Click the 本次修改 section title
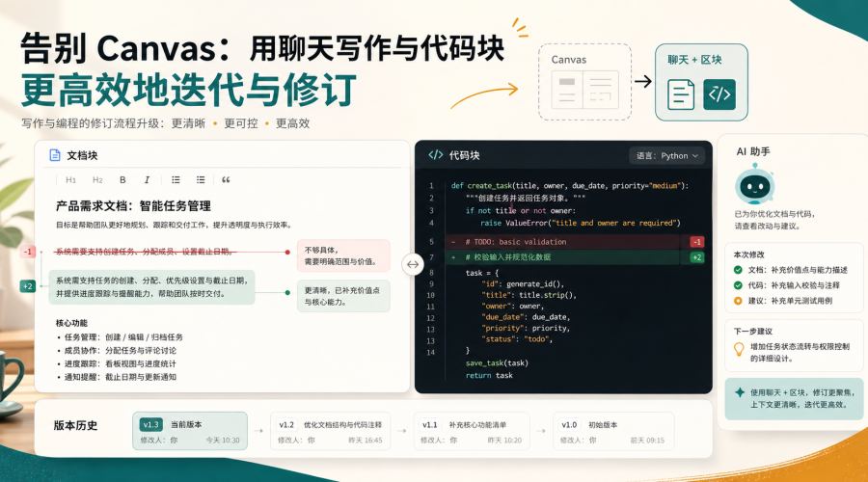 [749, 254]
